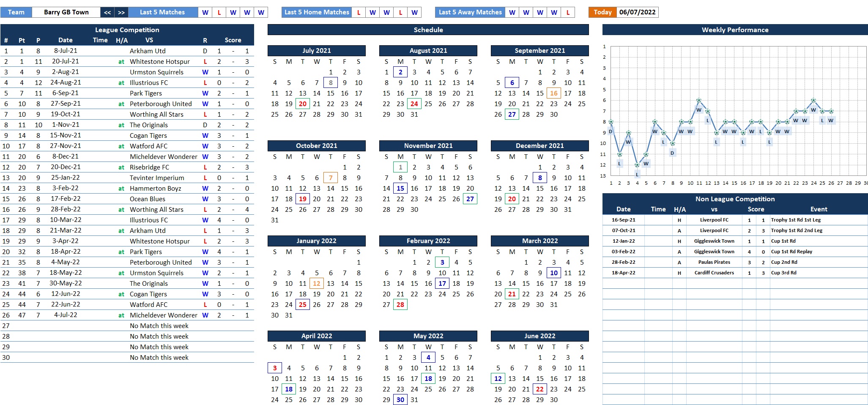868x405 pixels.
Task: Click the week 24 peak marker on the chart
Action: (x=813, y=100)
